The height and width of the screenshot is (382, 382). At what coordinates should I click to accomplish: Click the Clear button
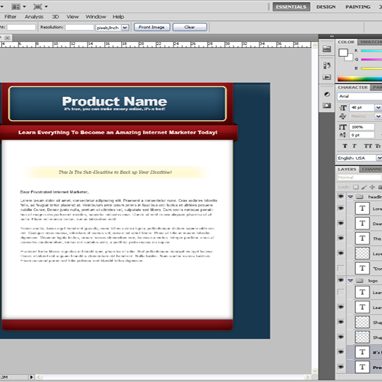tap(190, 27)
